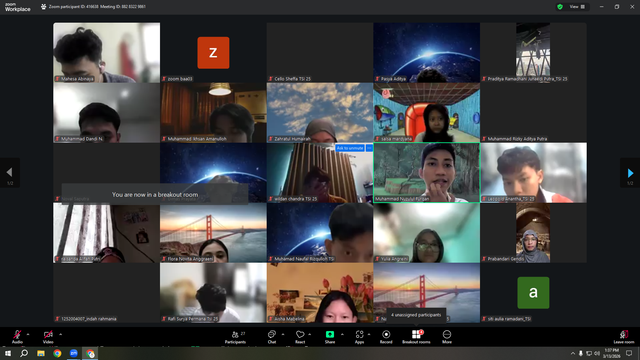Click Leave room

tap(624, 337)
